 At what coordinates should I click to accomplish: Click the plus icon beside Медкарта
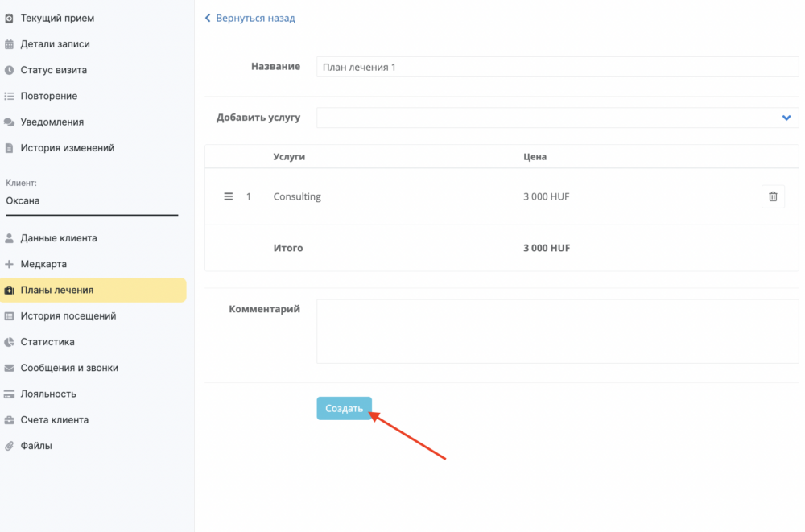point(9,264)
